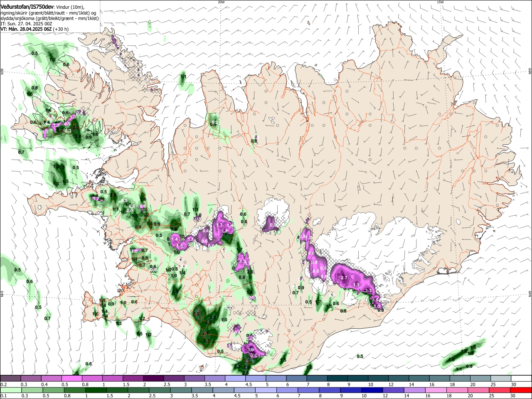Click the 20W longitude label
This screenshot has height=399, width=532.
pos(221,2)
